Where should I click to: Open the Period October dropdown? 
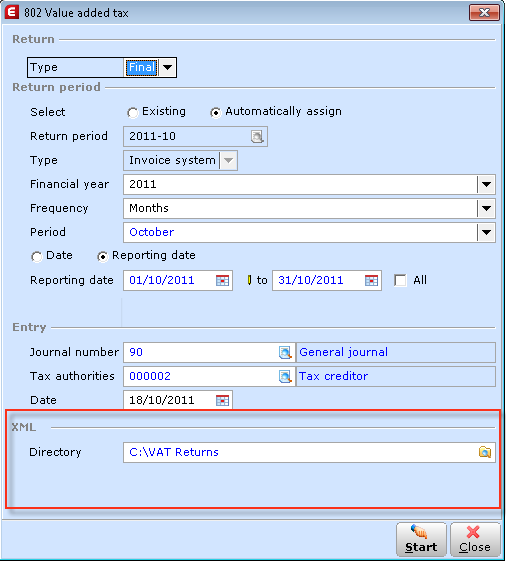486,233
